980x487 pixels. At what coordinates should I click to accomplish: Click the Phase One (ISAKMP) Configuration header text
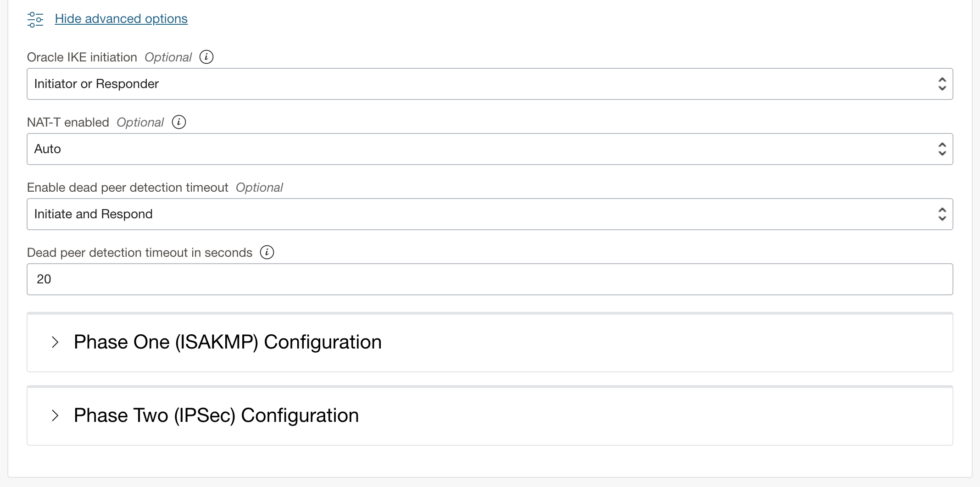tap(227, 342)
